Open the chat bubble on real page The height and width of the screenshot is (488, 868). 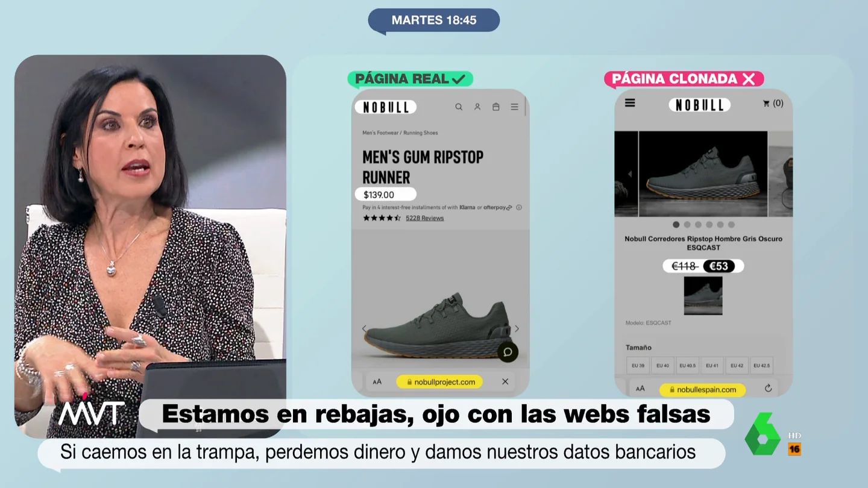[x=508, y=352]
